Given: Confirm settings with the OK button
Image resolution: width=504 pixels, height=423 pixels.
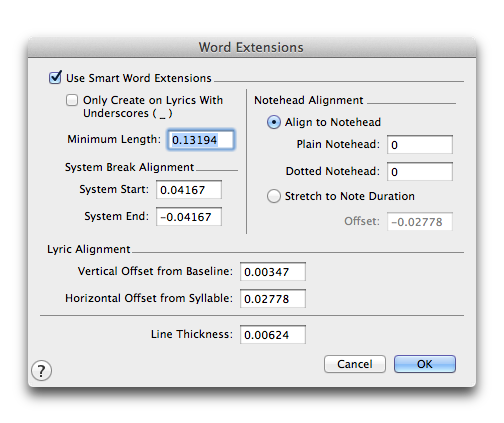Looking at the screenshot, I should tap(425, 364).
